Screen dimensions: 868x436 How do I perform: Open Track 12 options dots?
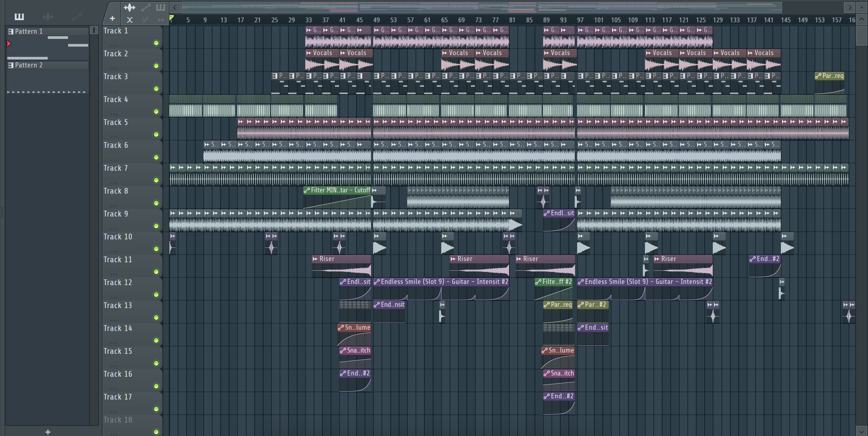coord(114,297)
